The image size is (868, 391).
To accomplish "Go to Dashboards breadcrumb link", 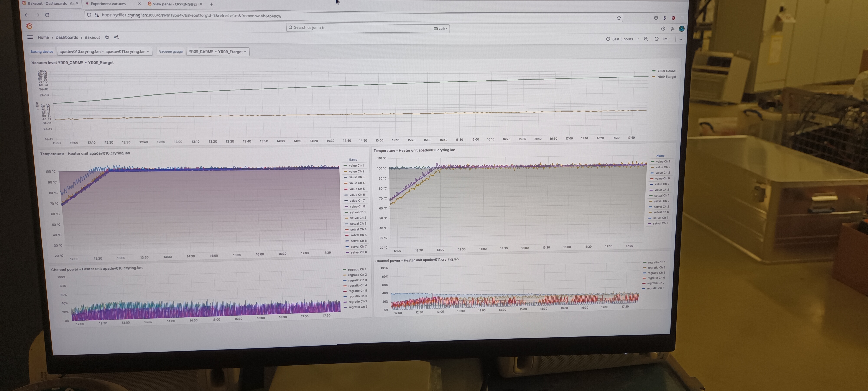I will 67,37.
